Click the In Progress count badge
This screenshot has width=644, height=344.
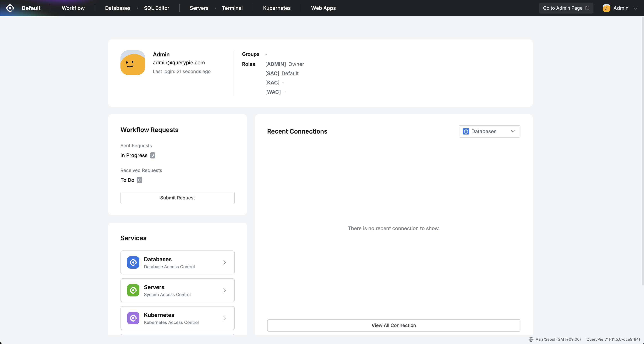[153, 155]
